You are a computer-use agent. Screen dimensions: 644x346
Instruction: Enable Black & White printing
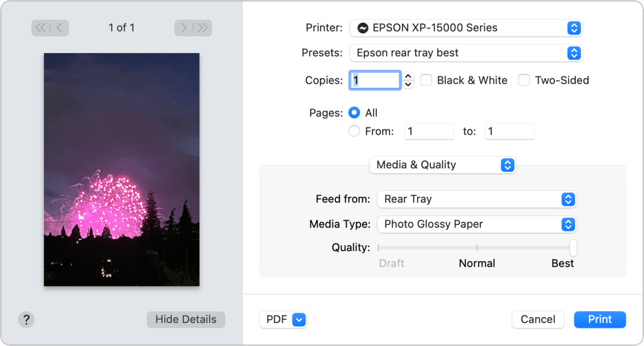(426, 80)
